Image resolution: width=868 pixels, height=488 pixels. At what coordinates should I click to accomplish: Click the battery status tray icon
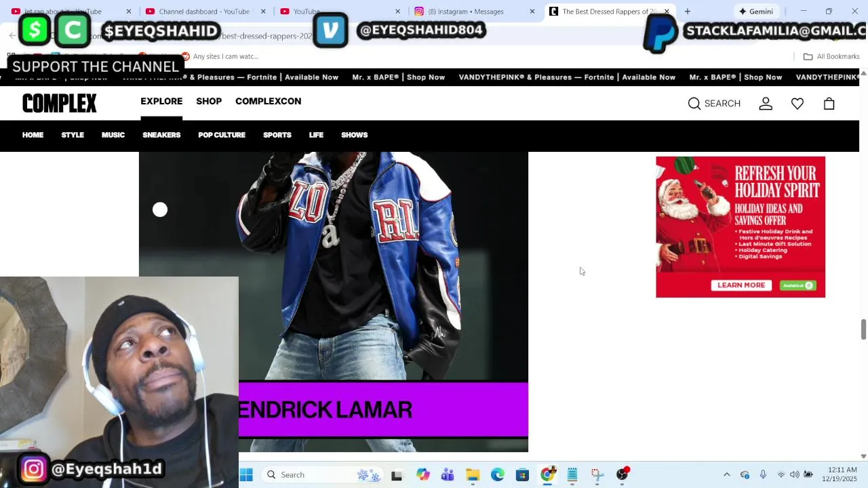(808, 475)
